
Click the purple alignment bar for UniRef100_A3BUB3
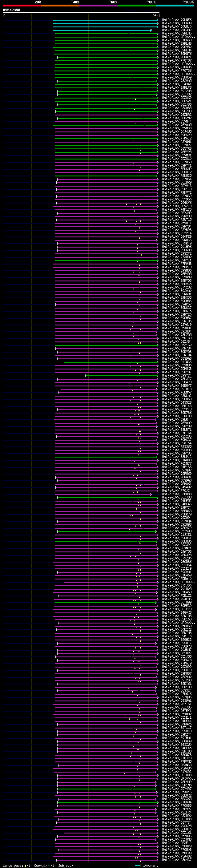(x=103, y=494)
